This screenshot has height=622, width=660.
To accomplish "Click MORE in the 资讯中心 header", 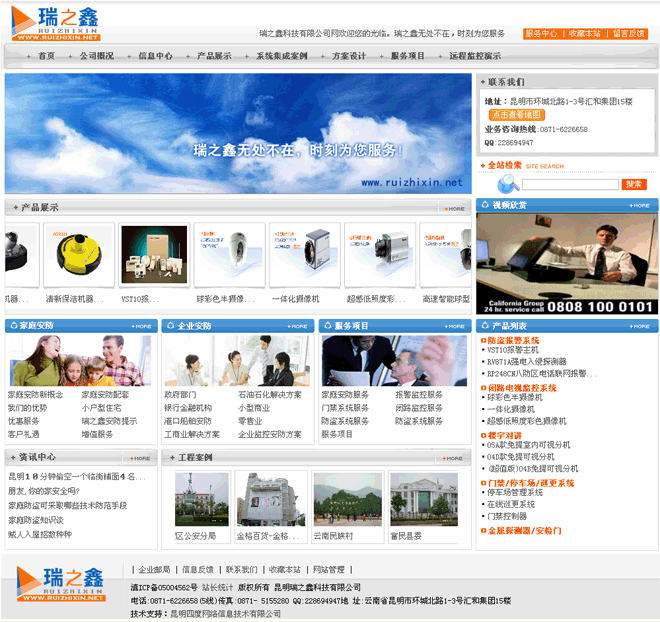I will (x=140, y=458).
